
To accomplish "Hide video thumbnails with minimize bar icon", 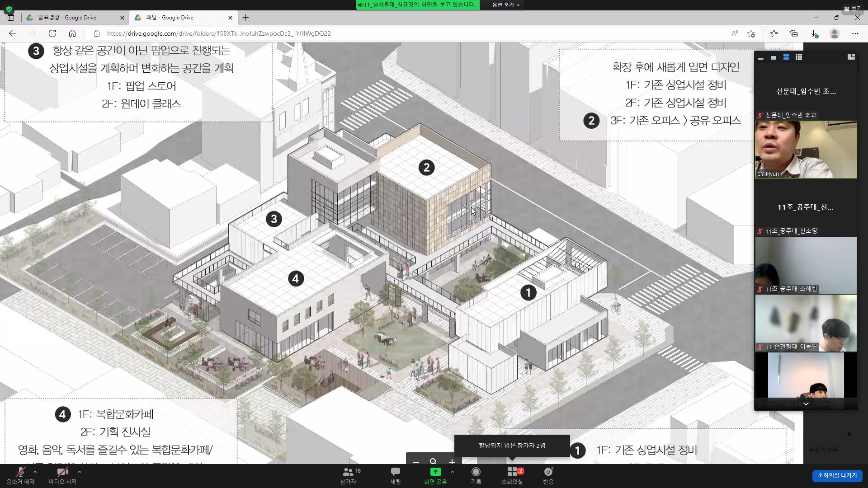I will tap(761, 58).
